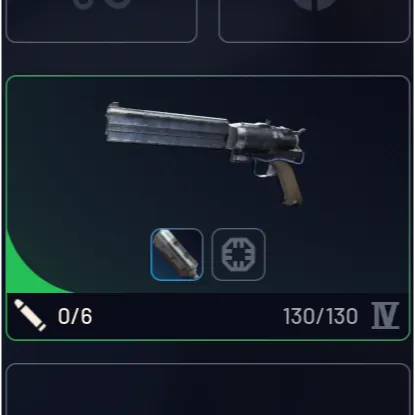Screen dimensions: 415x415
Task: Click the rounded icon in the top-left slot
Action: (x=102, y=4)
